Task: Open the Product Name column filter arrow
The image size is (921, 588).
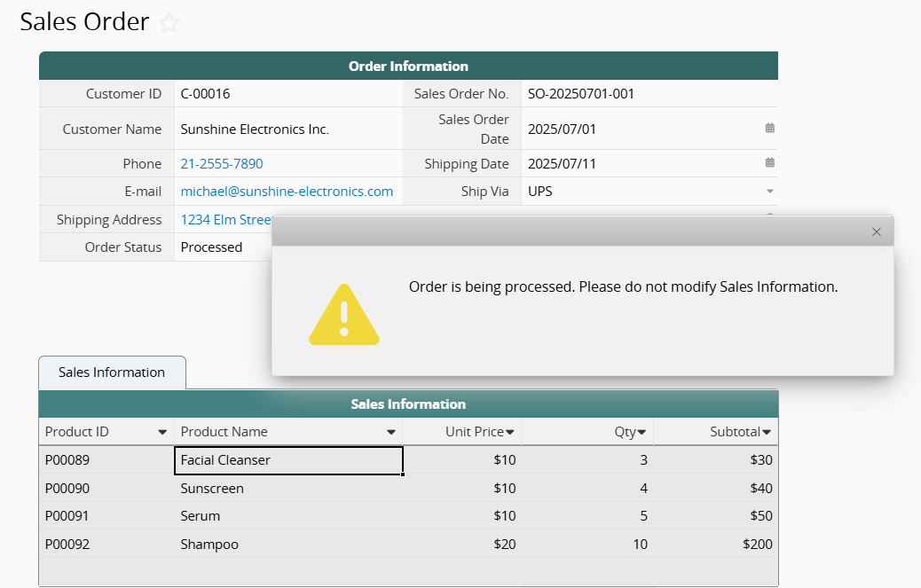Action: tap(391, 432)
